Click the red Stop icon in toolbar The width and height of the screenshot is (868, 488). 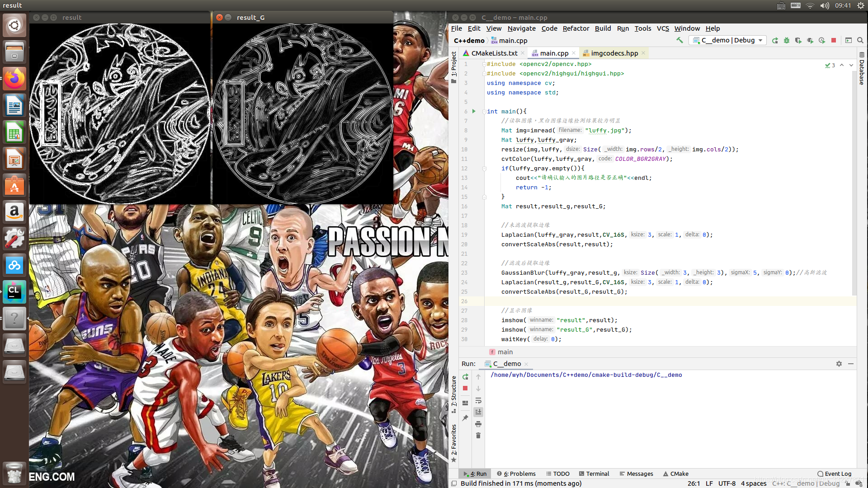point(834,40)
